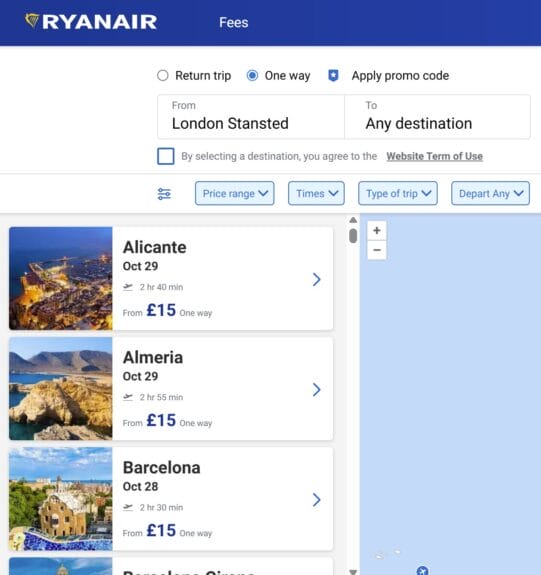Tick the Terms of Use agreement checkbox

pos(166,156)
